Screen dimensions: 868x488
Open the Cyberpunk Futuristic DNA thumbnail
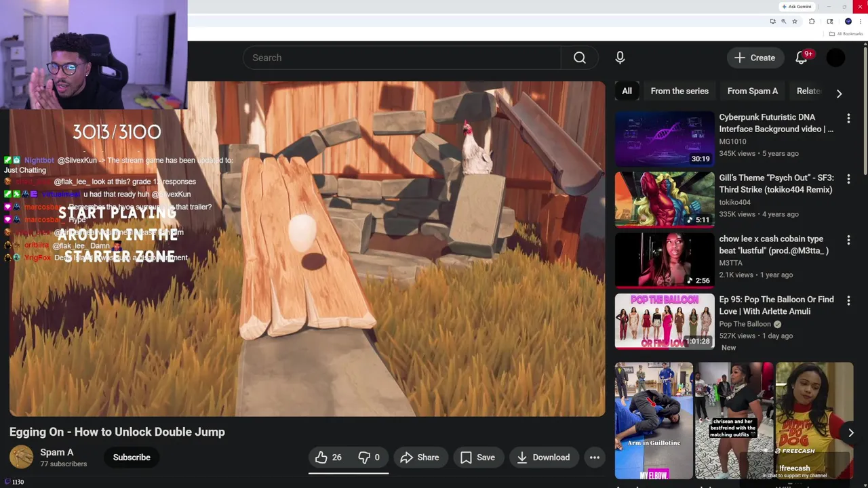(x=665, y=139)
